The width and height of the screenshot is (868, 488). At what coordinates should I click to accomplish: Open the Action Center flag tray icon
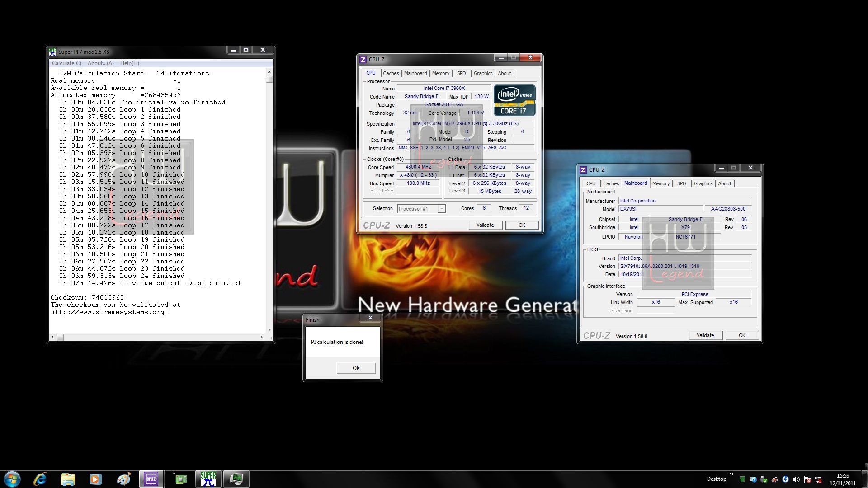point(807,479)
